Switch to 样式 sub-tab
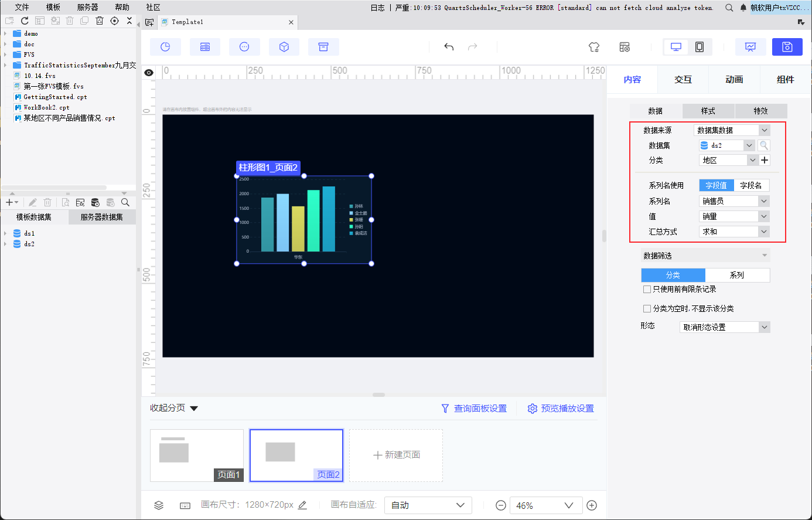Image resolution: width=812 pixels, height=520 pixels. point(708,111)
